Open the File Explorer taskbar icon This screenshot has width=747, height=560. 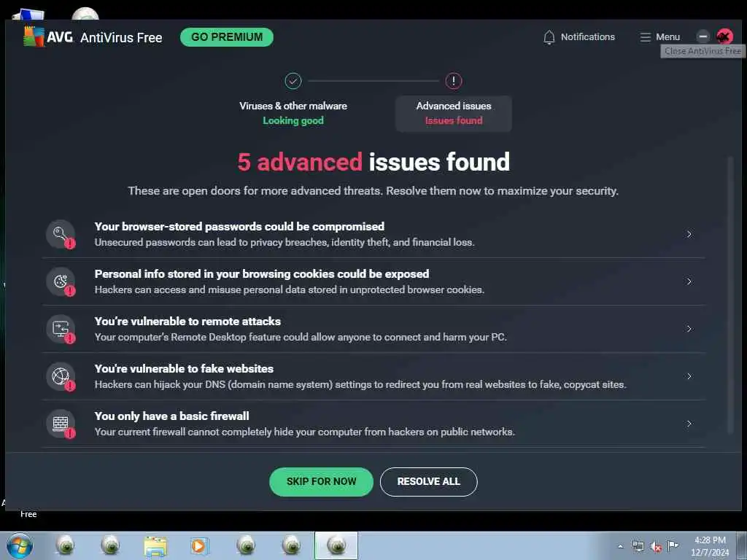(155, 545)
